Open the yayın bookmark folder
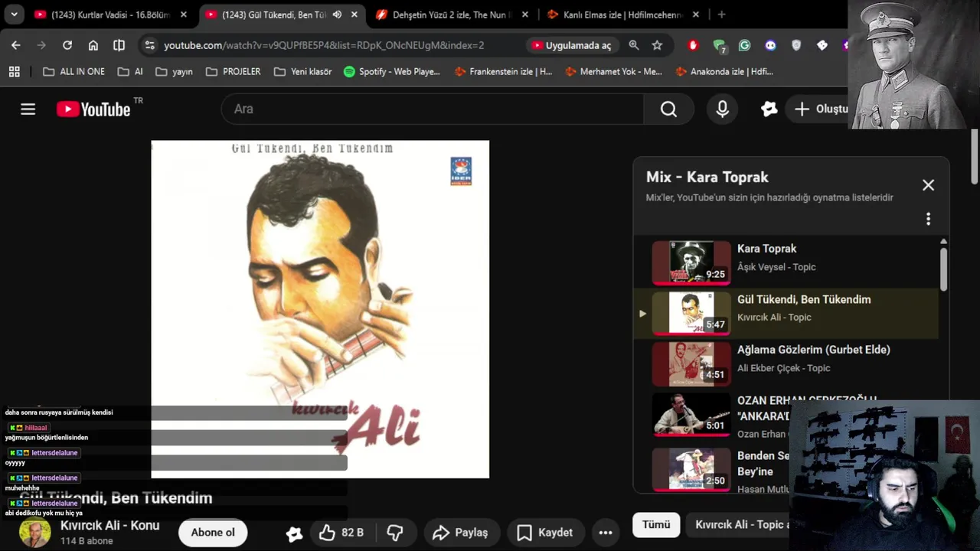 (x=174, y=71)
